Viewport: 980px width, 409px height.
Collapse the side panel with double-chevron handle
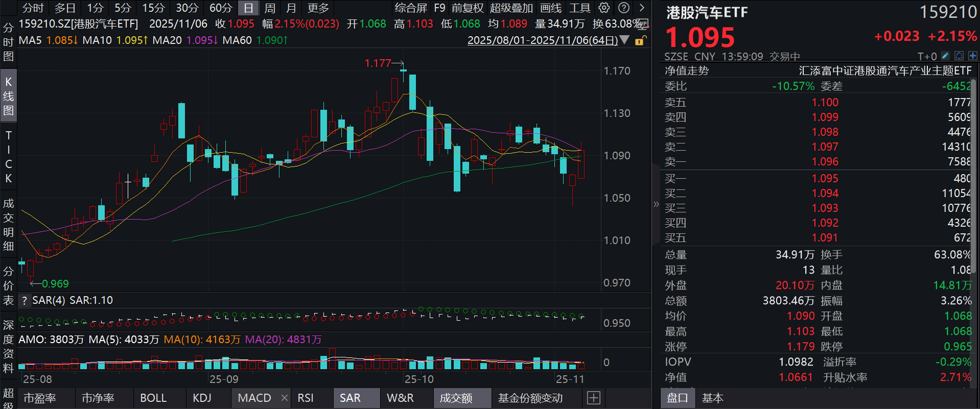point(656,204)
